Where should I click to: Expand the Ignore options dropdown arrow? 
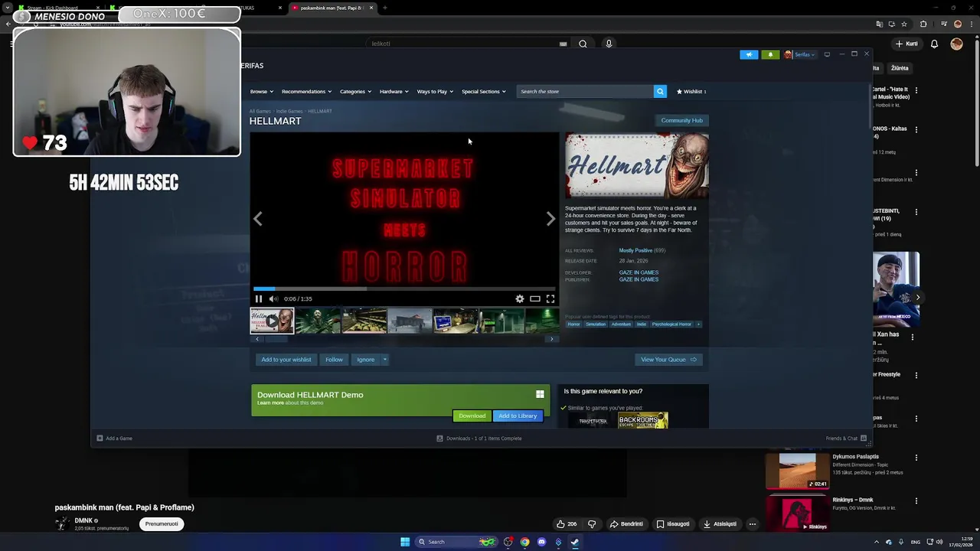click(385, 360)
